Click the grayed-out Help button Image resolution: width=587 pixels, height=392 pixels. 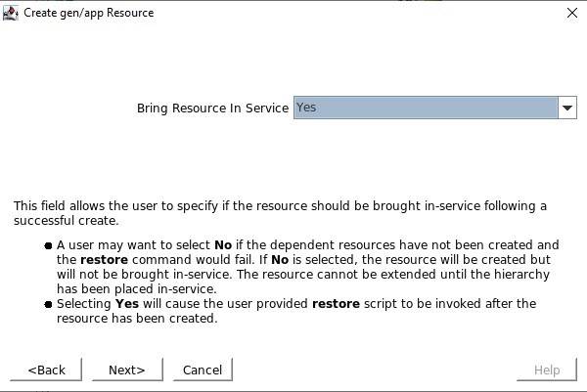tap(547, 370)
